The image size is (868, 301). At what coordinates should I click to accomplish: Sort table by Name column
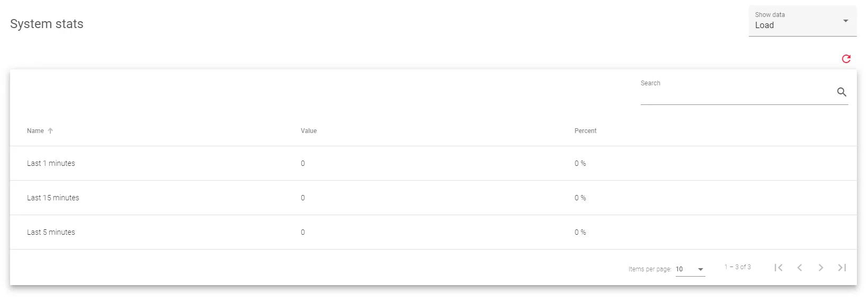point(35,131)
